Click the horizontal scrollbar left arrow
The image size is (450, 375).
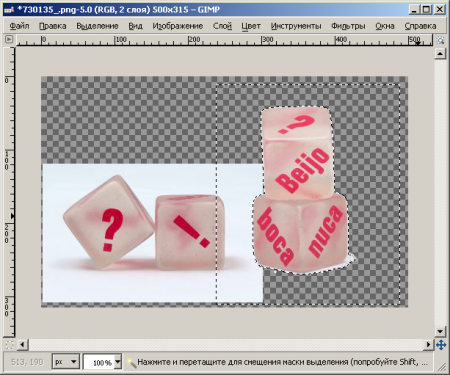pyautogui.click(x=22, y=344)
